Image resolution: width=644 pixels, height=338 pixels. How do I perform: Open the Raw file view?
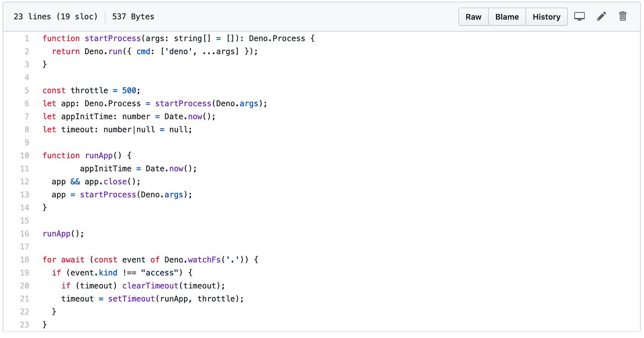point(473,17)
